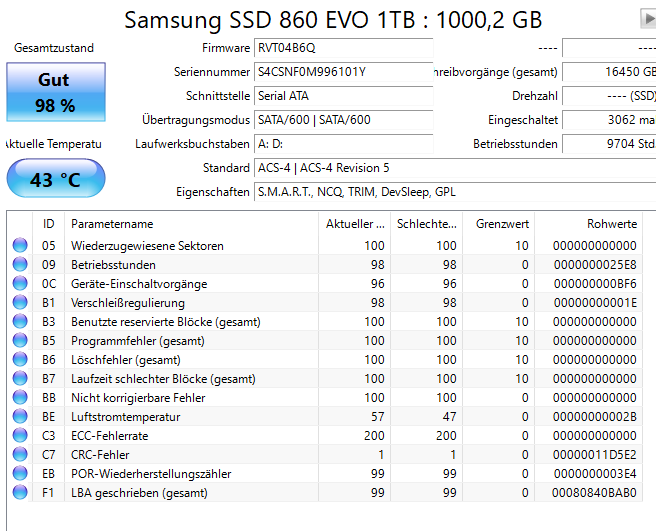The width and height of the screenshot is (656, 531).
Task: Click the Firmware field RVT04B6Q
Action: point(343,48)
